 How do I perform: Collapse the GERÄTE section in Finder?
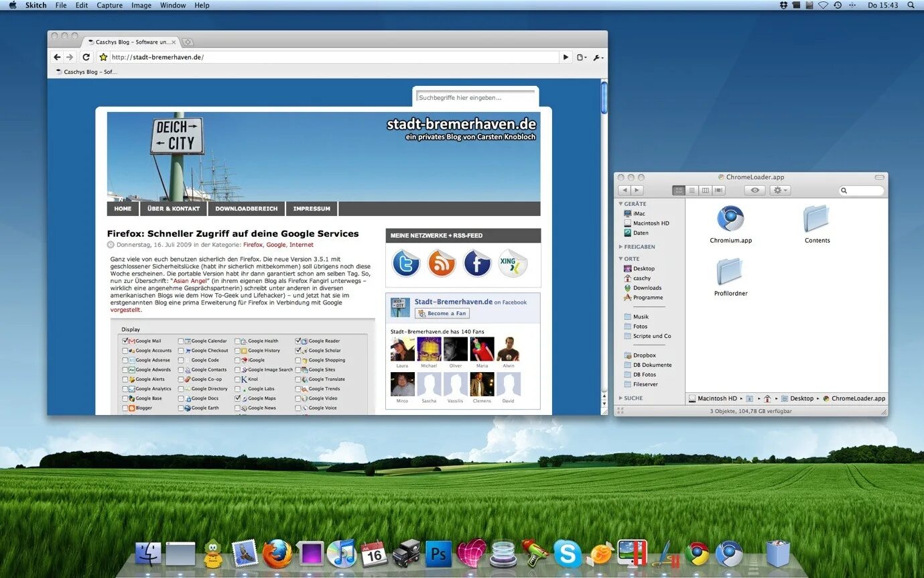(x=621, y=204)
